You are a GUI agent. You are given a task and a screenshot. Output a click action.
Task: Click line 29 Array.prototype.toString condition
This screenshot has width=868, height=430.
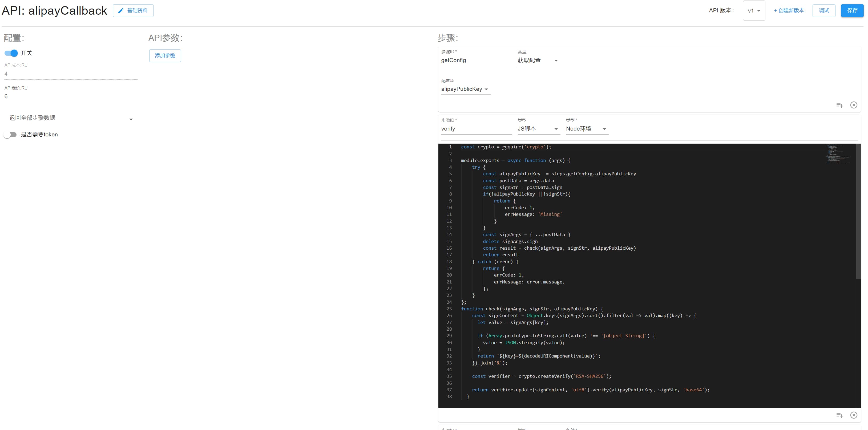(566, 336)
